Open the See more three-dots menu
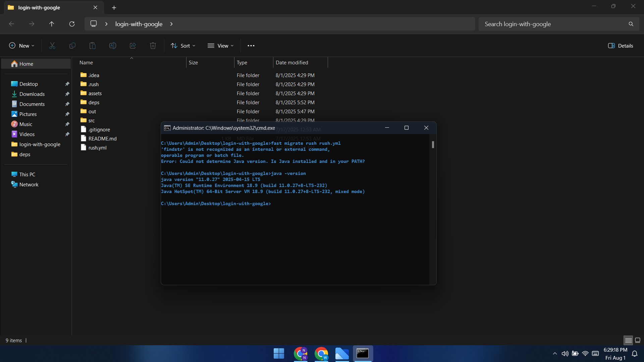Screen dimensions: 644x362 click(251, 46)
